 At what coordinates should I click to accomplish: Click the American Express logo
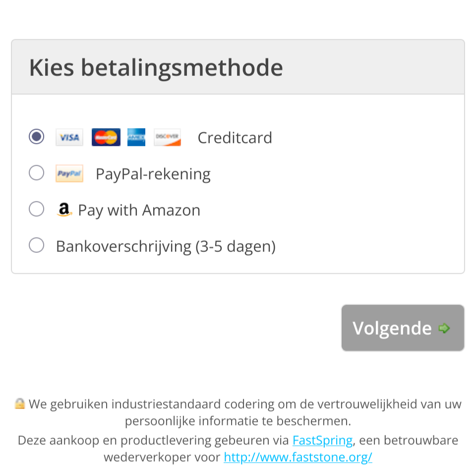[136, 137]
